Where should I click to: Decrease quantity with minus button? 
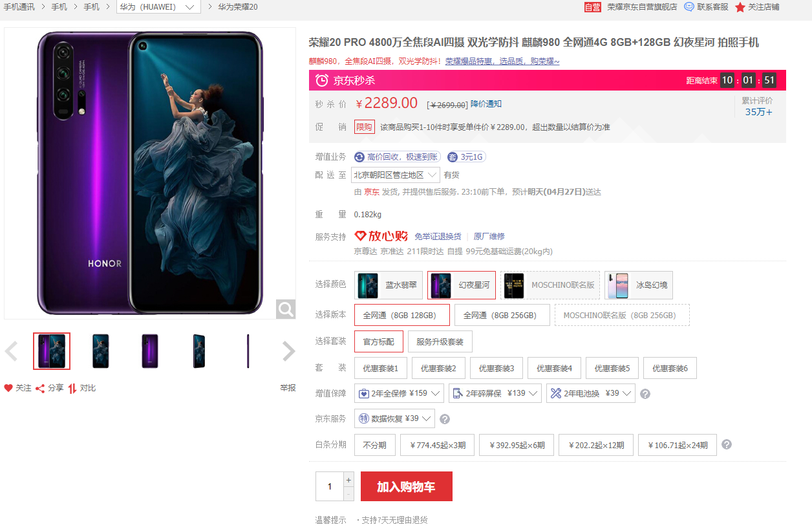click(348, 493)
